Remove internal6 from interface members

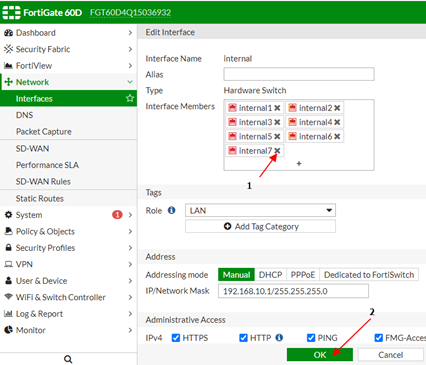pyautogui.click(x=337, y=137)
